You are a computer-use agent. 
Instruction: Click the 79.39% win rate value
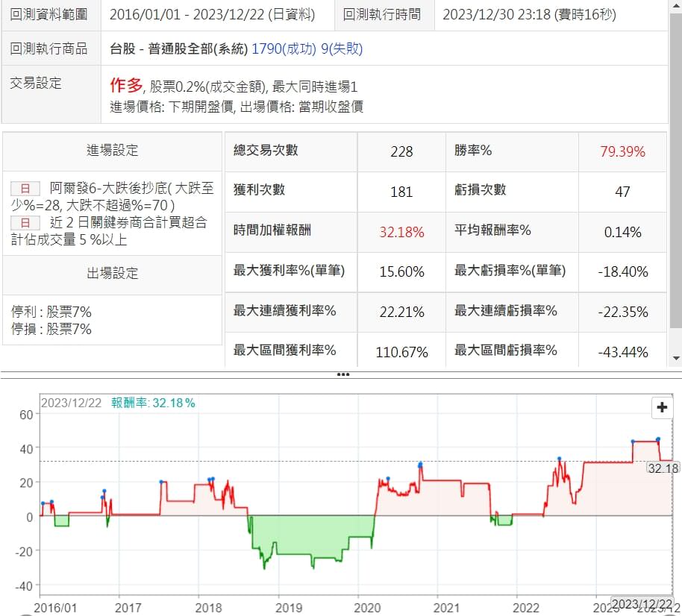tap(622, 151)
